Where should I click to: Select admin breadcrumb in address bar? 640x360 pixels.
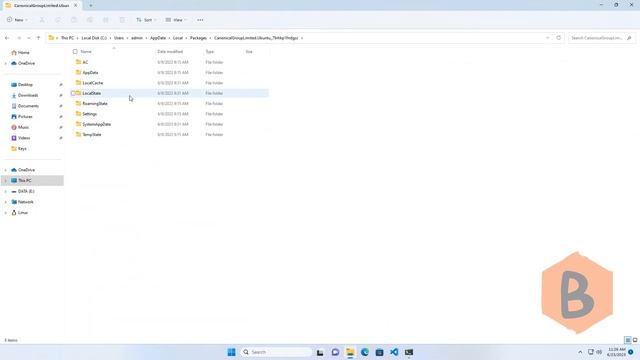(x=137, y=38)
